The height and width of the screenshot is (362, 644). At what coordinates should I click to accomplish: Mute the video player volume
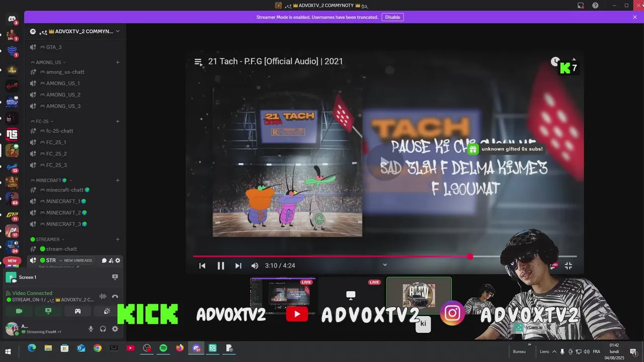coord(255,265)
